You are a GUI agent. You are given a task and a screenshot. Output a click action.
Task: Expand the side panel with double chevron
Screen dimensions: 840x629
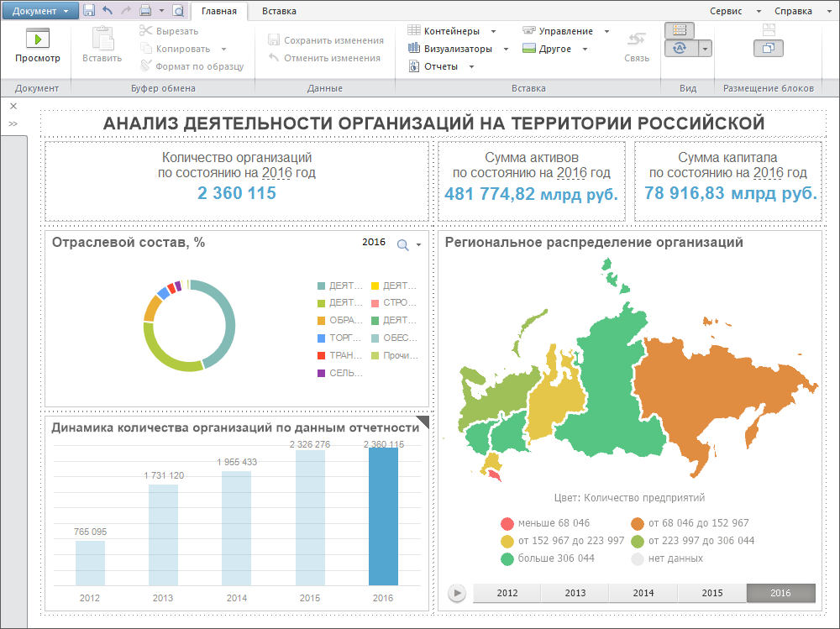click(x=13, y=123)
